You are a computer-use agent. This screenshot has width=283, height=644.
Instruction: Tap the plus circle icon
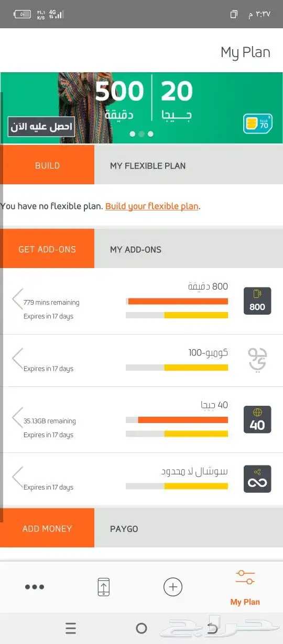[173, 587]
